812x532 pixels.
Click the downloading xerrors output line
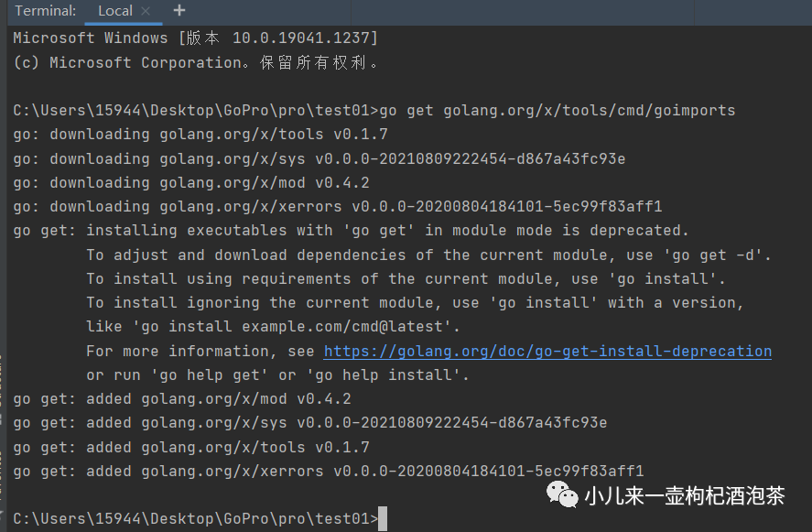(337, 206)
